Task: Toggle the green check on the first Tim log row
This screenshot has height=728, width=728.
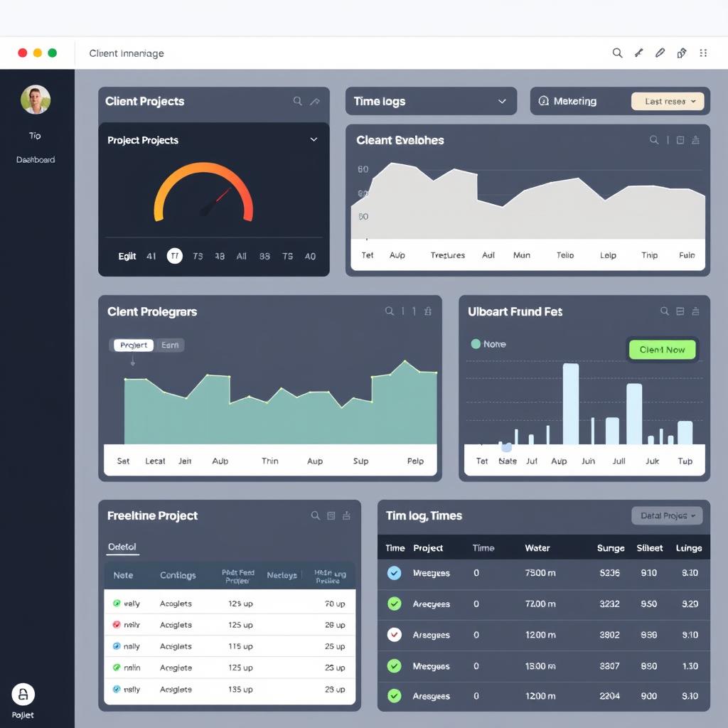Action: (x=394, y=574)
